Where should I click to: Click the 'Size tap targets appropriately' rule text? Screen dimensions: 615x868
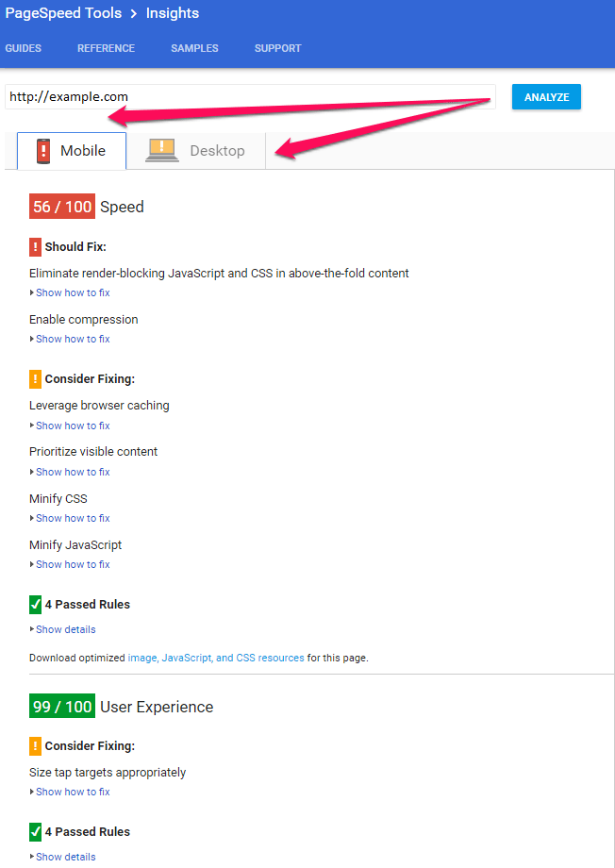point(108,772)
